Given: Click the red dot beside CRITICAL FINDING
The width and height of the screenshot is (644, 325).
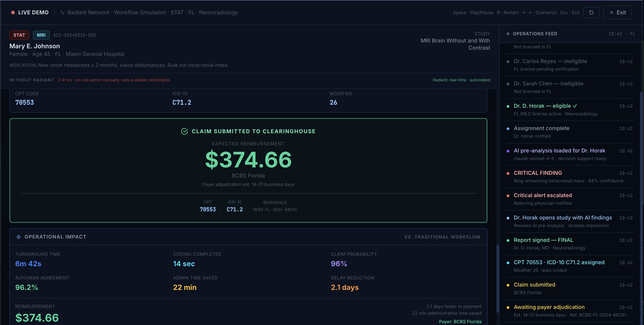Looking at the screenshot, I should coord(508,173).
